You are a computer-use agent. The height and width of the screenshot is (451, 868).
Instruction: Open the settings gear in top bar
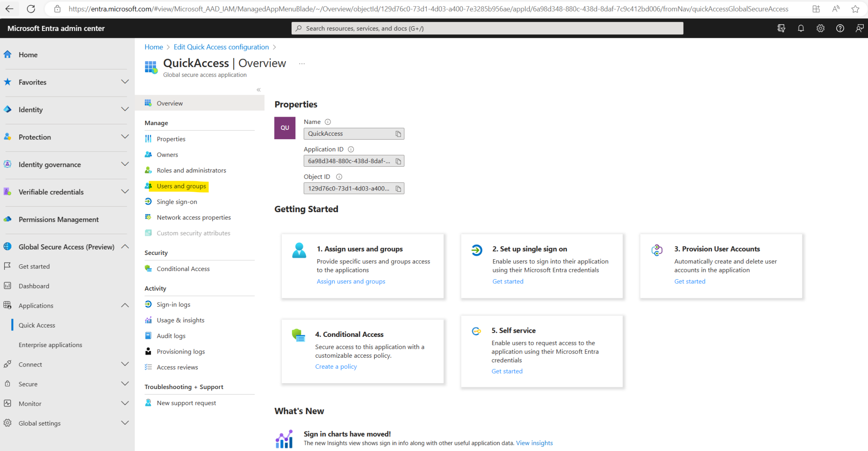click(x=820, y=28)
